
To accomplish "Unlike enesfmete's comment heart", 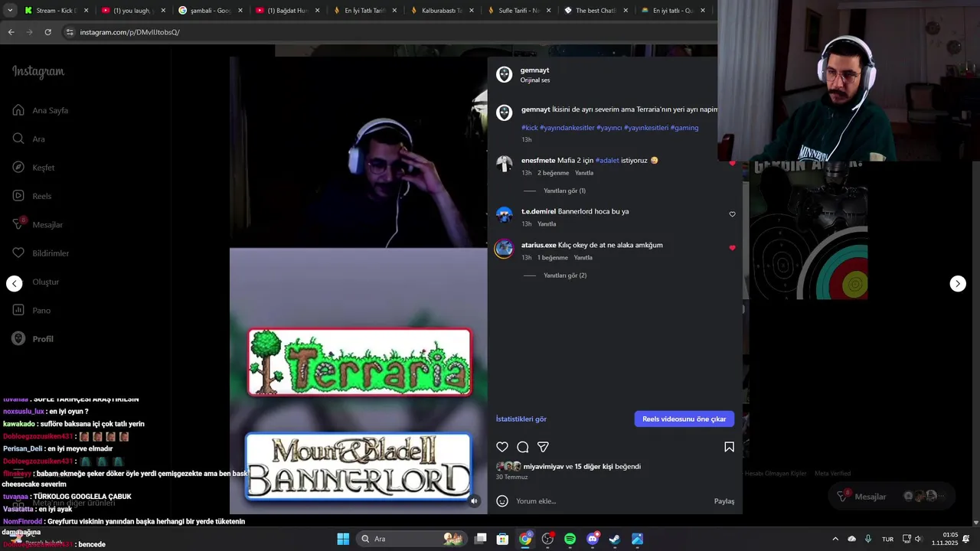I will [732, 163].
